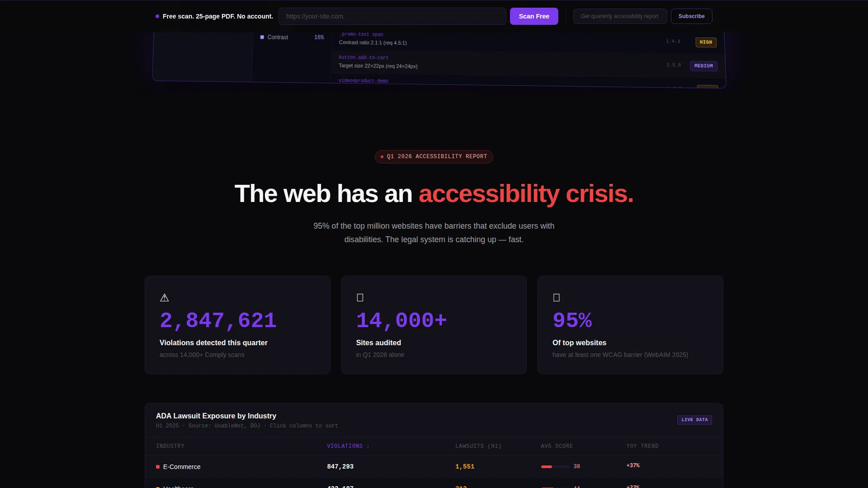Click the HIGH severity badge

pos(706,42)
